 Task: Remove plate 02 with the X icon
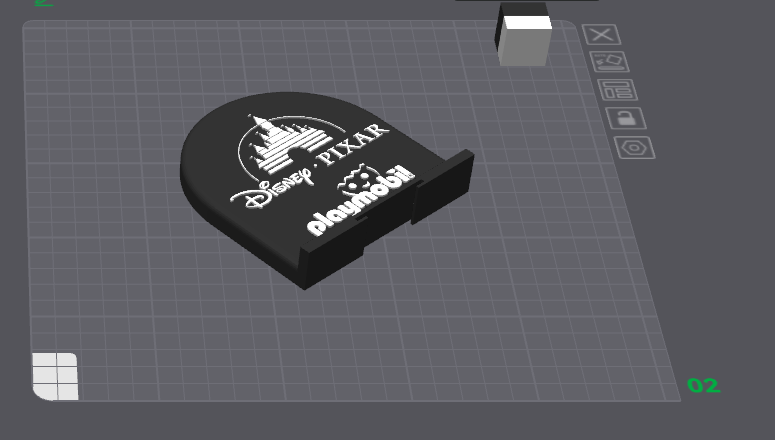(x=602, y=35)
